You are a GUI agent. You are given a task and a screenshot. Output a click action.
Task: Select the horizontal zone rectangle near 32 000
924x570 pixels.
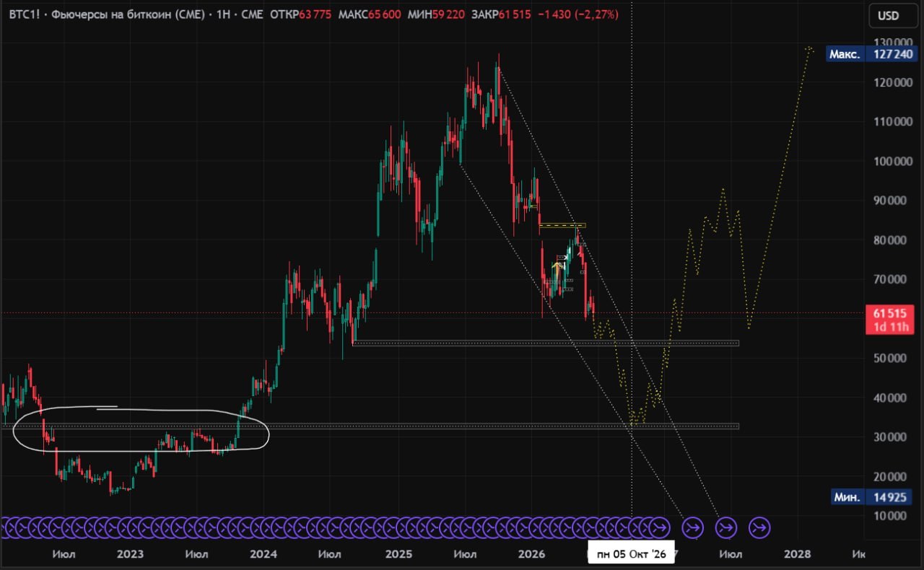370,426
